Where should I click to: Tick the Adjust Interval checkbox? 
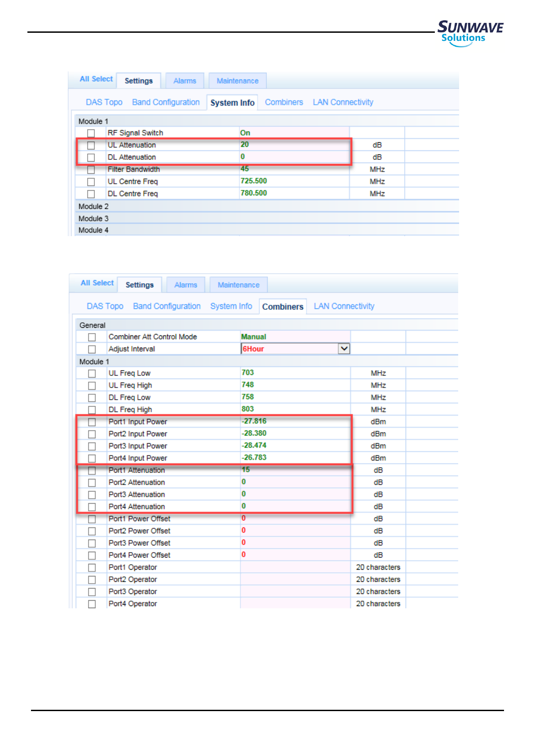(x=92, y=349)
